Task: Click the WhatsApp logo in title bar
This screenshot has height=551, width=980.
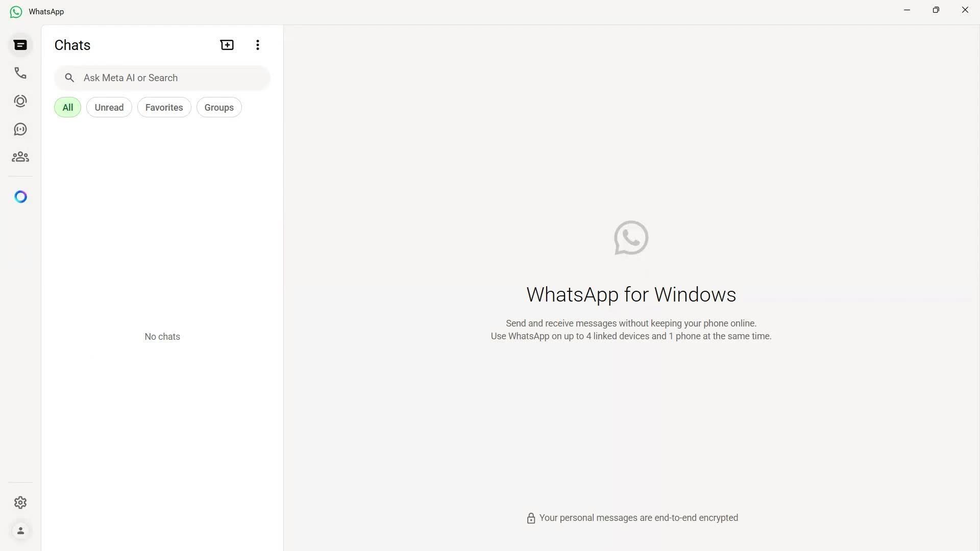Action: coord(16,12)
